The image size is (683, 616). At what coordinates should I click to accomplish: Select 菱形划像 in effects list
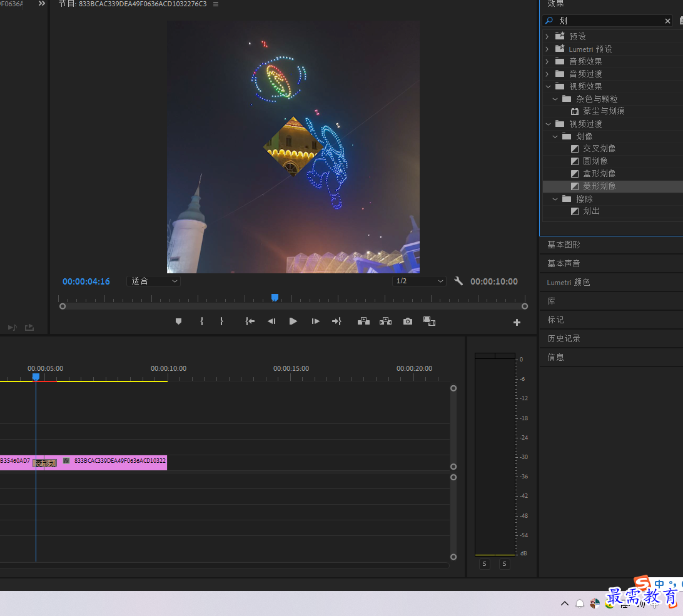(599, 186)
